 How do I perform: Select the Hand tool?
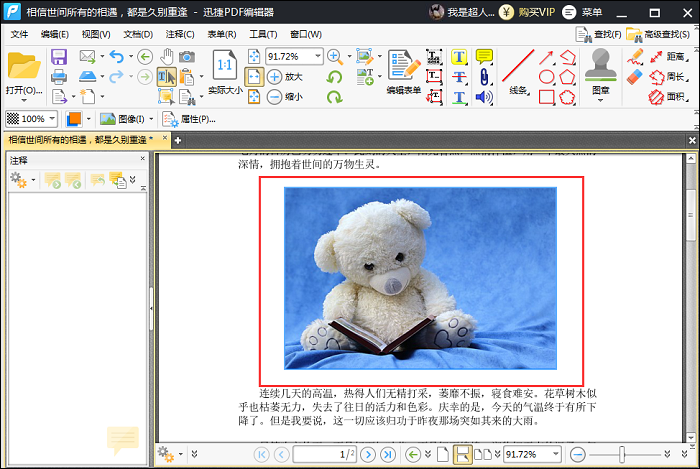(167, 57)
